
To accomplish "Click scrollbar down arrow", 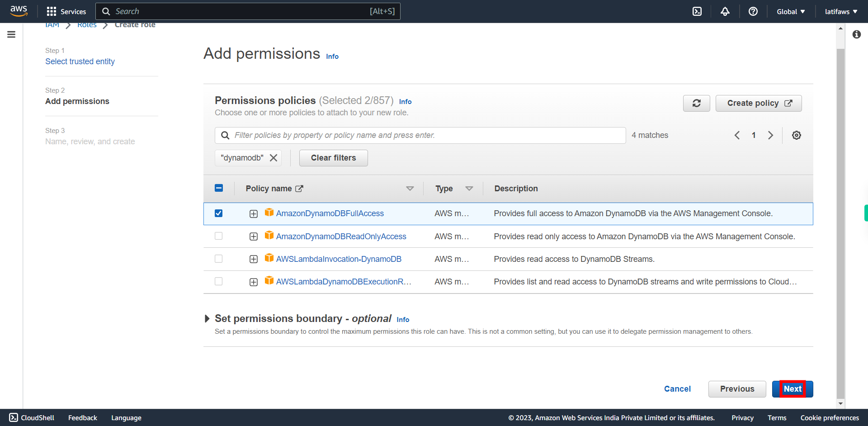I will [x=840, y=403].
